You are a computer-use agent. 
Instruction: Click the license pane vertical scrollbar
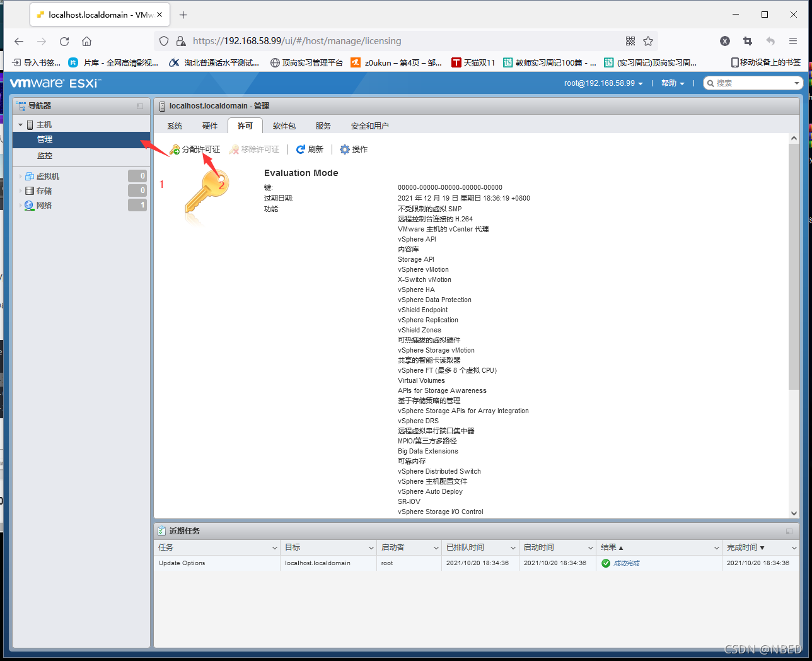click(794, 267)
